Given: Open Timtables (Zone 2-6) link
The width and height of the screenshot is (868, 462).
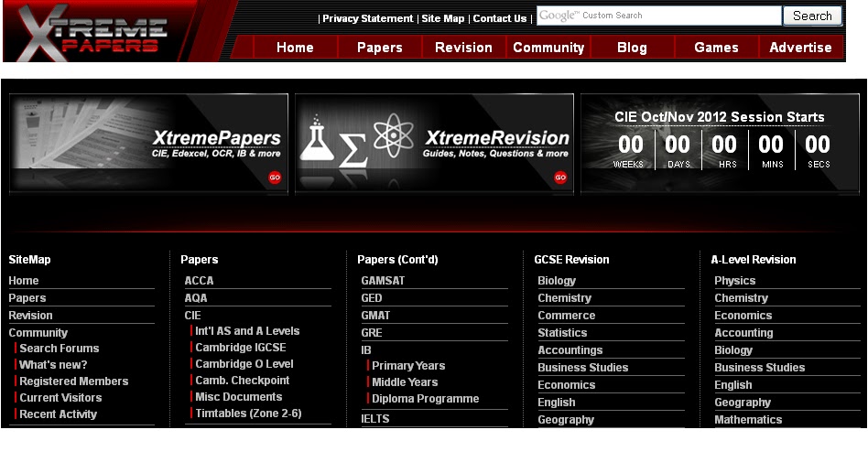Looking at the screenshot, I should pos(248,414).
